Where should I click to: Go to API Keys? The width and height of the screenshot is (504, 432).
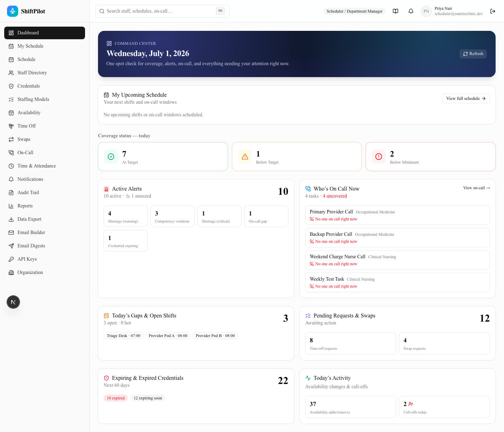point(44,259)
